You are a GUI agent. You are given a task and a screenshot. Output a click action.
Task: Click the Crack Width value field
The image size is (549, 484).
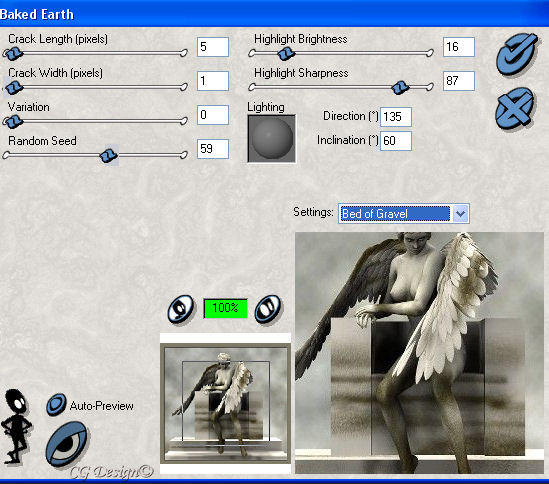click(213, 81)
